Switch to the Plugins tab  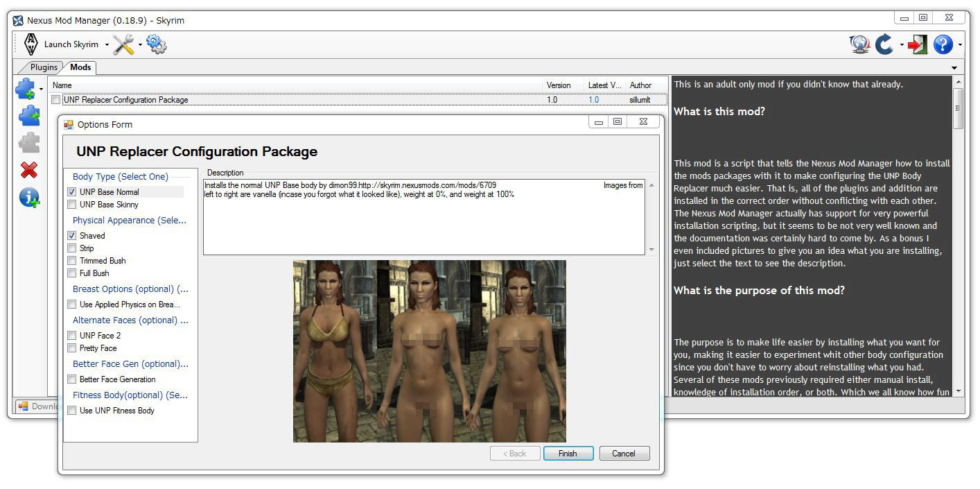point(44,67)
